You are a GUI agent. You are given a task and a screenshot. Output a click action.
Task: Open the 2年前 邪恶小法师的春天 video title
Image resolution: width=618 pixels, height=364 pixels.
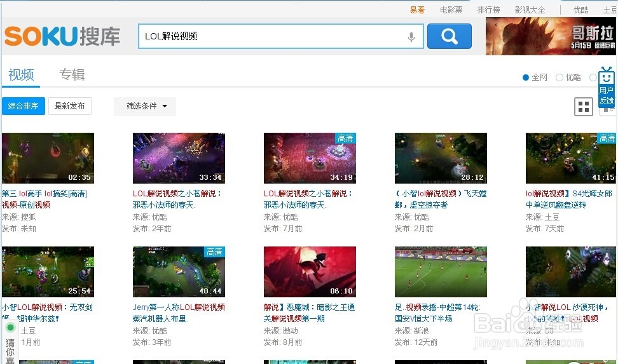tap(177, 199)
